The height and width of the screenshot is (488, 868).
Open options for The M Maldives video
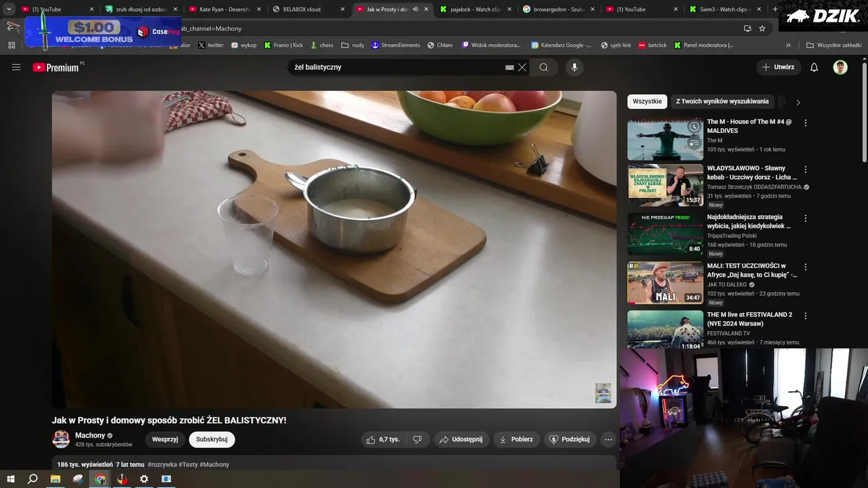(x=806, y=123)
